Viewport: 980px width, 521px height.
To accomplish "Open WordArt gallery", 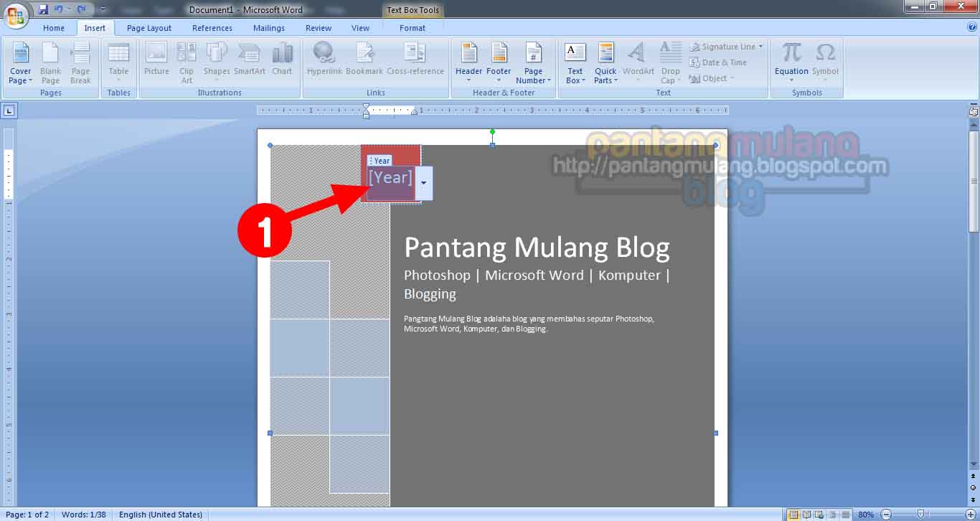I will tap(638, 63).
